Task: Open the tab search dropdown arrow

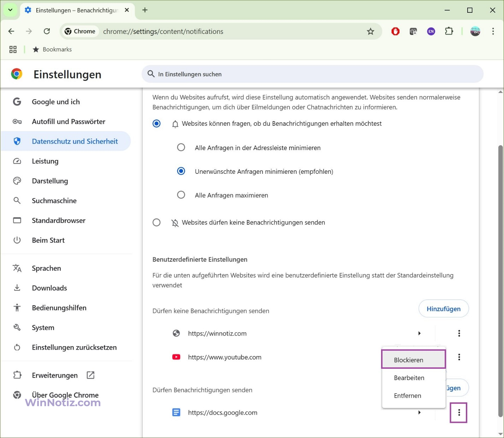Action: click(10, 10)
